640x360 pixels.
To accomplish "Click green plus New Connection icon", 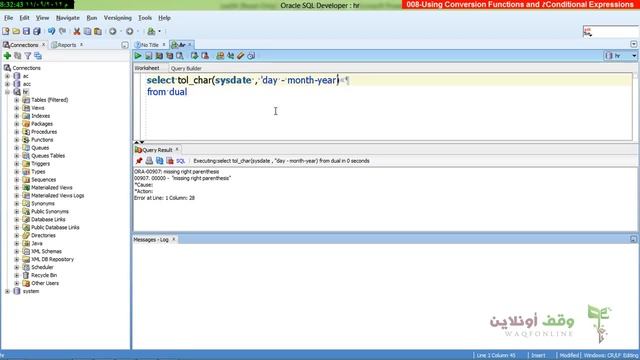I will click(x=7, y=56).
